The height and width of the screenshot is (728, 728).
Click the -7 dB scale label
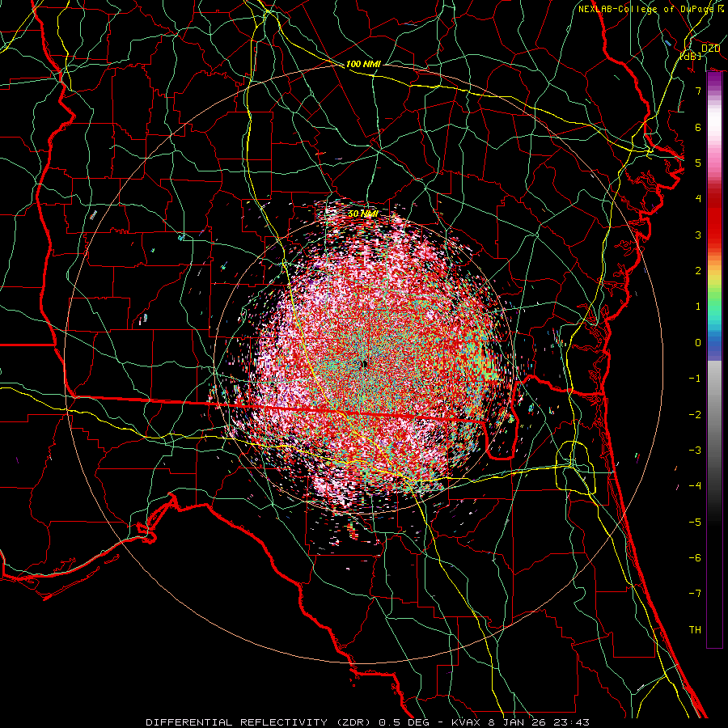[x=695, y=594]
